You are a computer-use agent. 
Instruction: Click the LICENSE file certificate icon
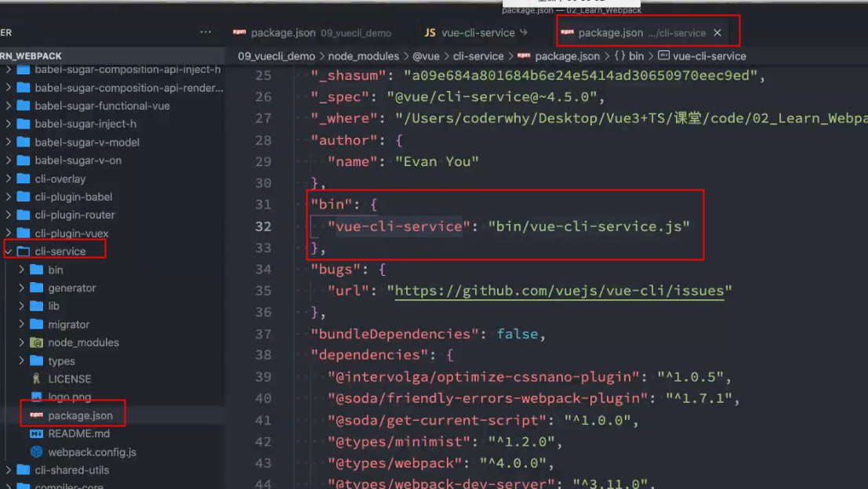pos(37,379)
